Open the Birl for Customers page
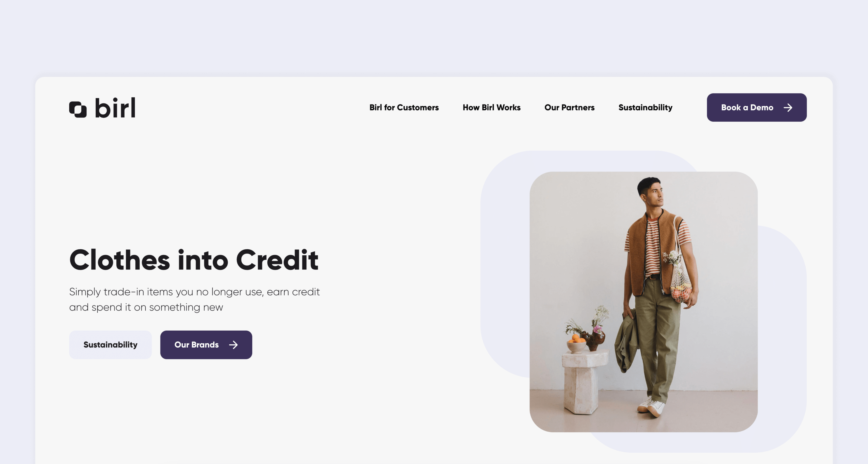This screenshot has width=868, height=464. point(404,107)
